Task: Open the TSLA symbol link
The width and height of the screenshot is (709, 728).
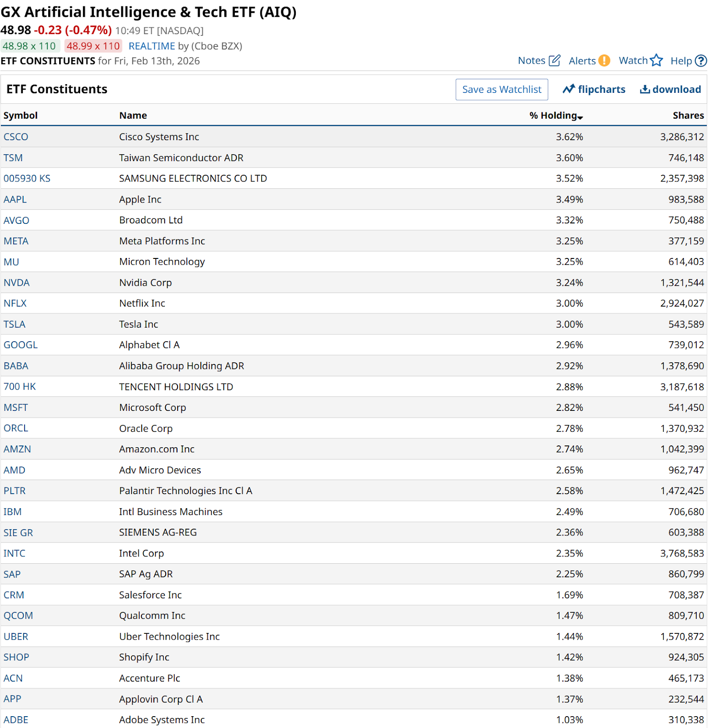Action: tap(15, 324)
